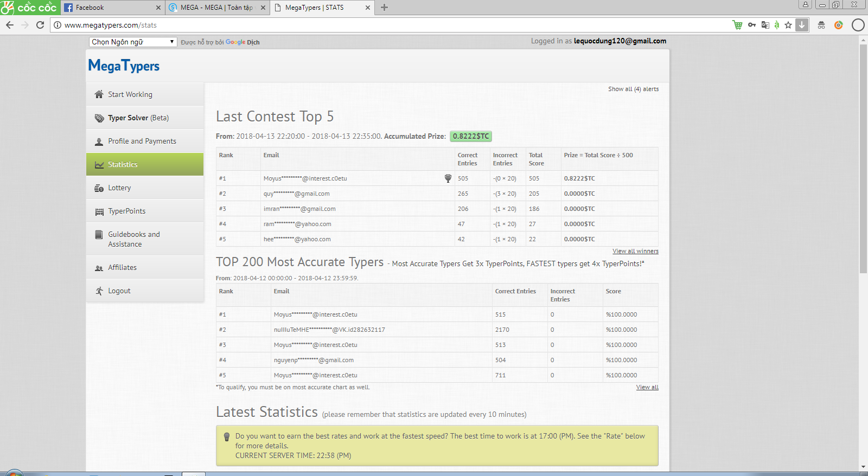
Task: Open the Lottery page
Action: [x=145, y=188]
